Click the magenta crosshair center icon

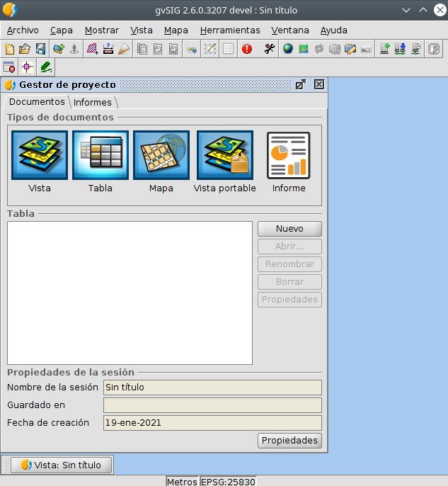[x=27, y=67]
